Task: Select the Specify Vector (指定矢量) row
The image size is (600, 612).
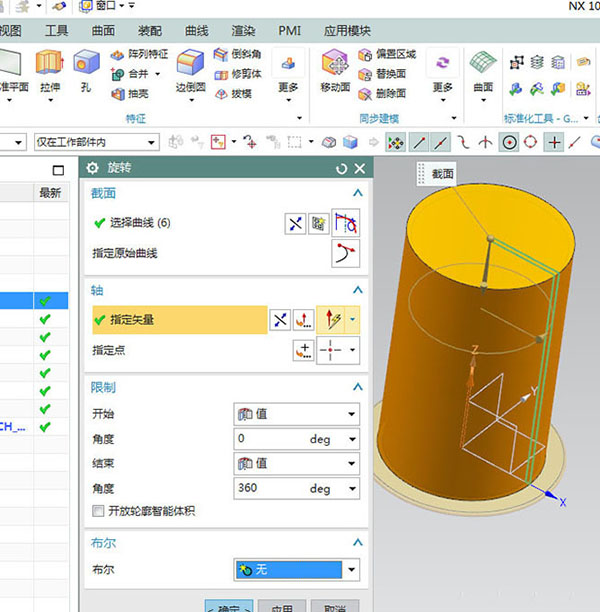Action: tap(180, 320)
